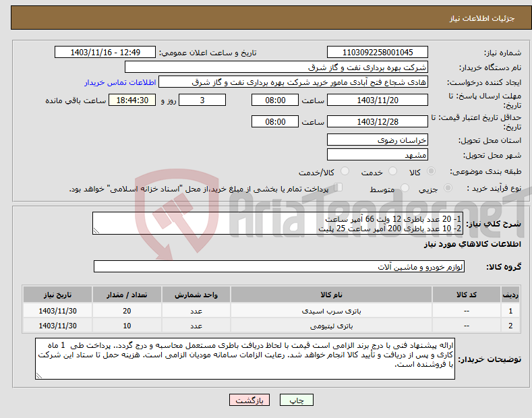Viewport: 532px width, 418px height.
Task: Click the جزئیات اطلاعات نیاز page title
Action: pos(482,18)
